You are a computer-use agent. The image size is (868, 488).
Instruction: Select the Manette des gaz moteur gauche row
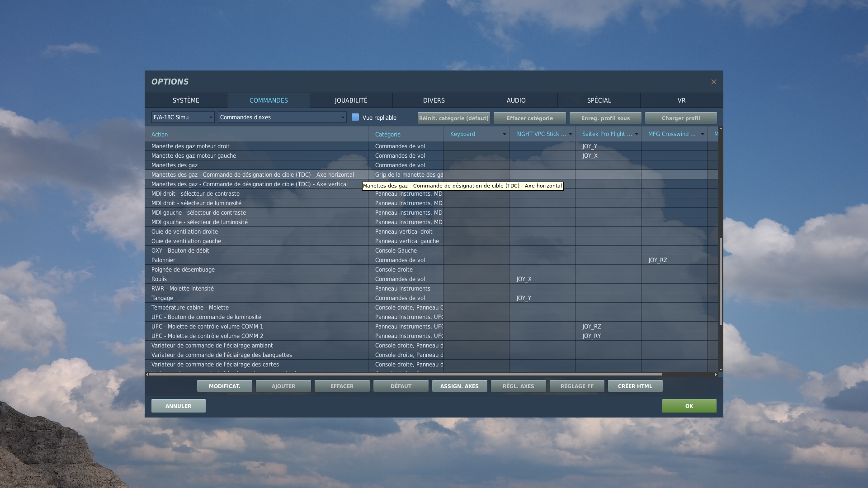(431, 155)
